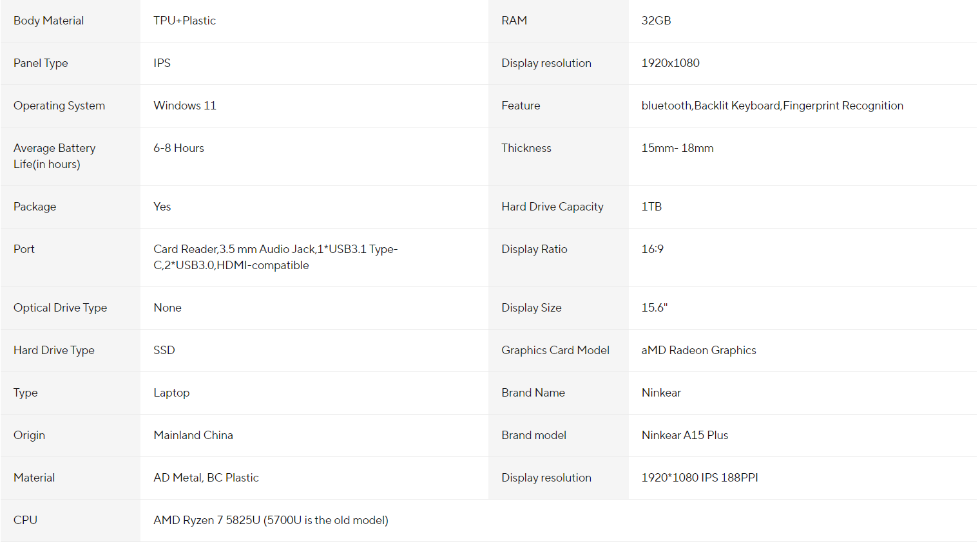Click the 32GB RAM value
Image resolution: width=980 pixels, height=544 pixels.
656,21
